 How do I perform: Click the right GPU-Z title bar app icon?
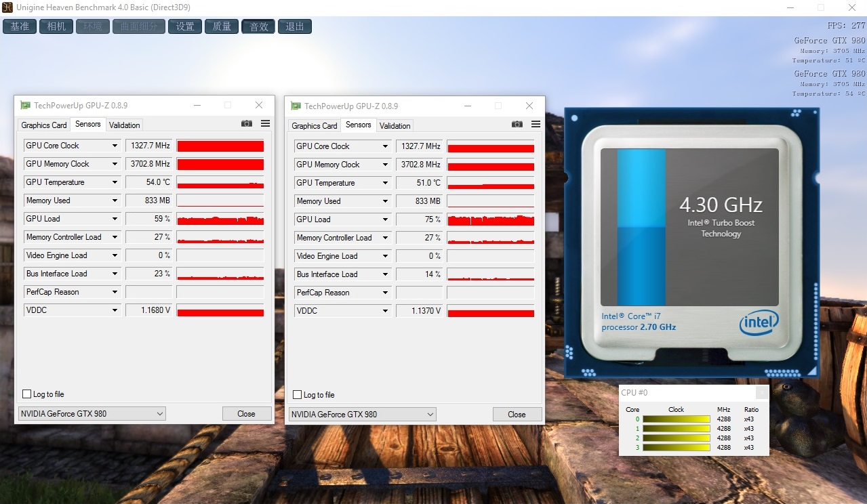tap(296, 106)
